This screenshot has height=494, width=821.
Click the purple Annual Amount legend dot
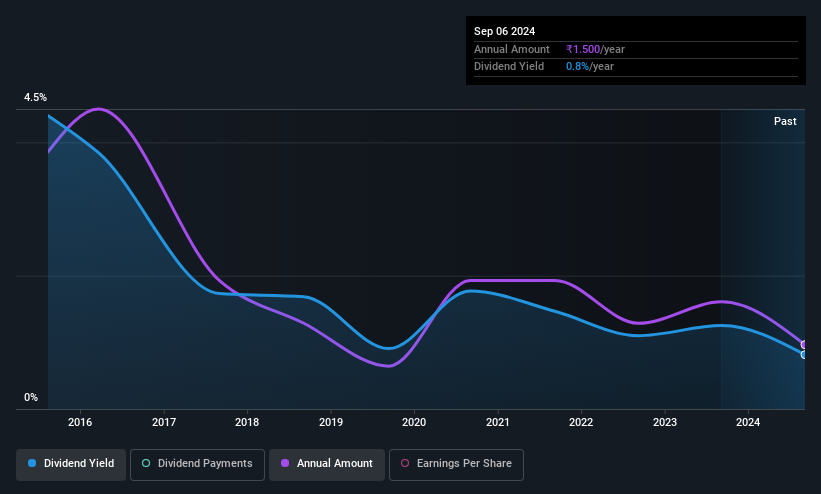286,464
